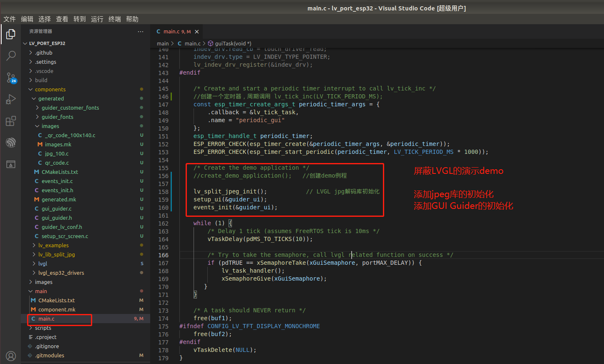Open Source Control showing 26 pending changes
This screenshot has width=604, height=364.
coord(10,78)
